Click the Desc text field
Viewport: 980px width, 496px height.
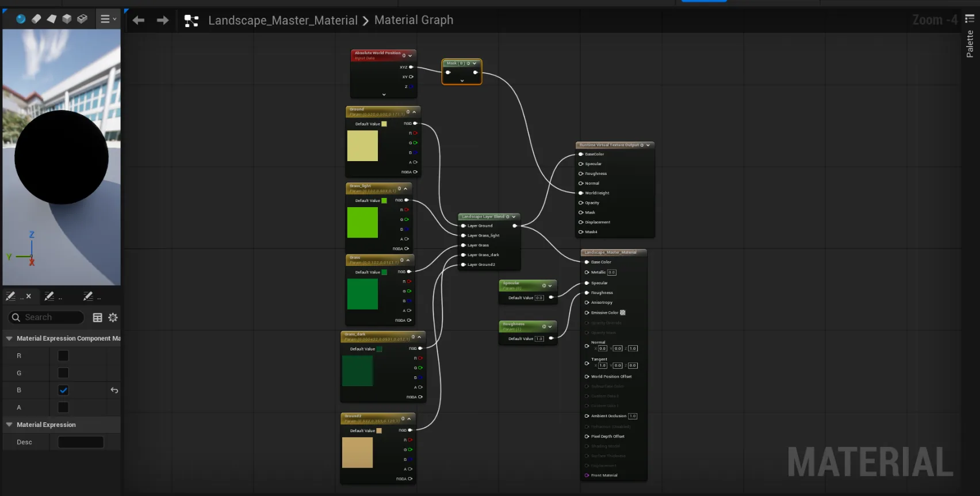point(81,442)
